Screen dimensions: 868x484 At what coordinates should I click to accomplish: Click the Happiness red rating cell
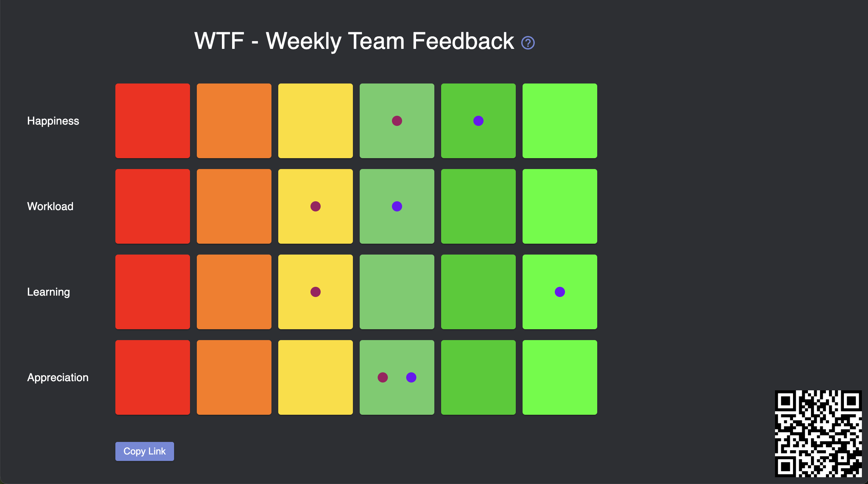[153, 120]
